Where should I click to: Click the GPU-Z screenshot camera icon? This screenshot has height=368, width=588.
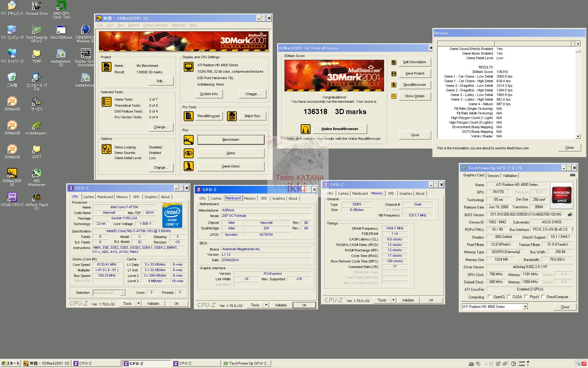(x=572, y=175)
